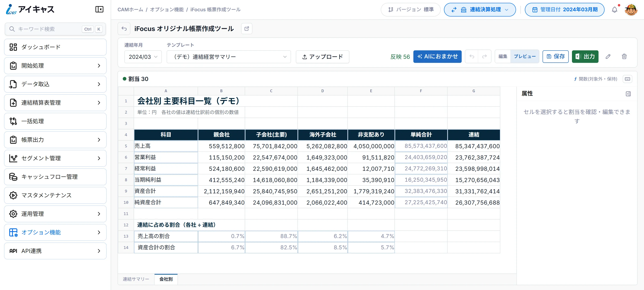Screen dimensions: 644x290
Task: Switch to 編集 mode
Action: tap(503, 57)
